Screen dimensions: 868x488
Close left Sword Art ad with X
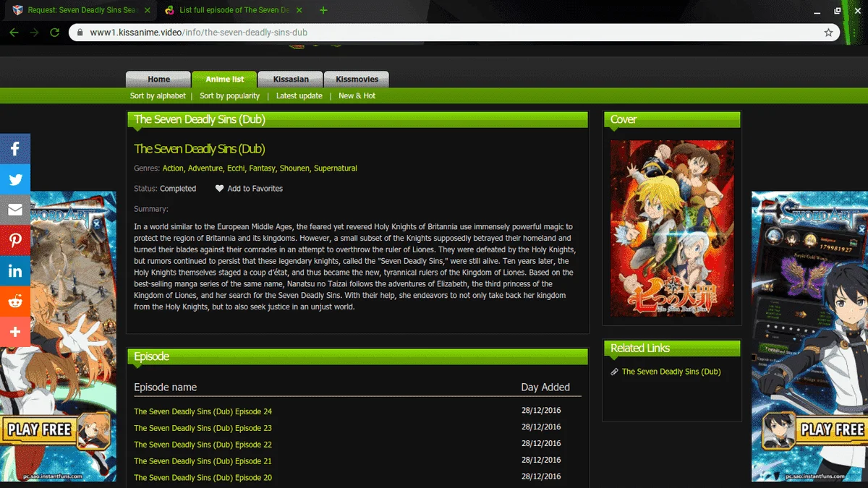(x=97, y=225)
